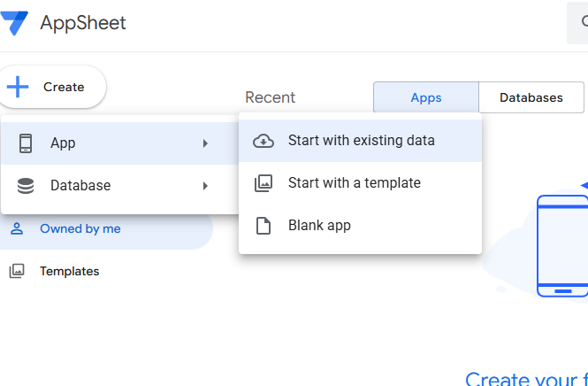Click the Create button
The height and width of the screenshot is (386, 588).
pyautogui.click(x=52, y=87)
